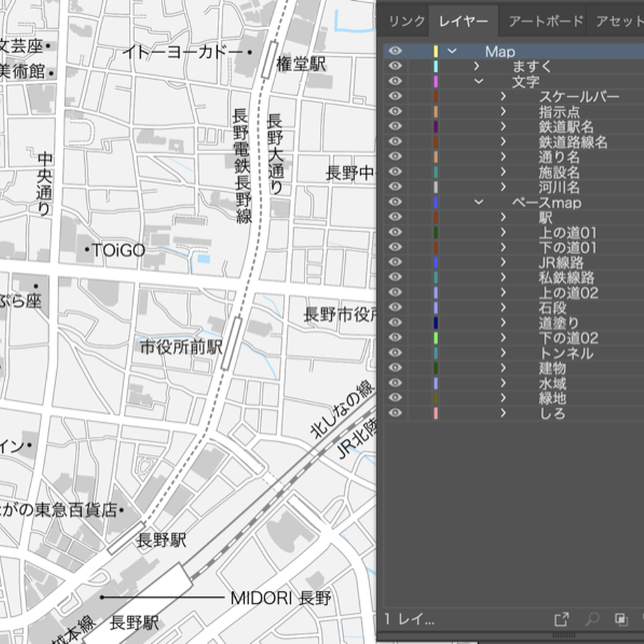Switch to the リンク tab
644x644 pixels.
[x=406, y=21]
